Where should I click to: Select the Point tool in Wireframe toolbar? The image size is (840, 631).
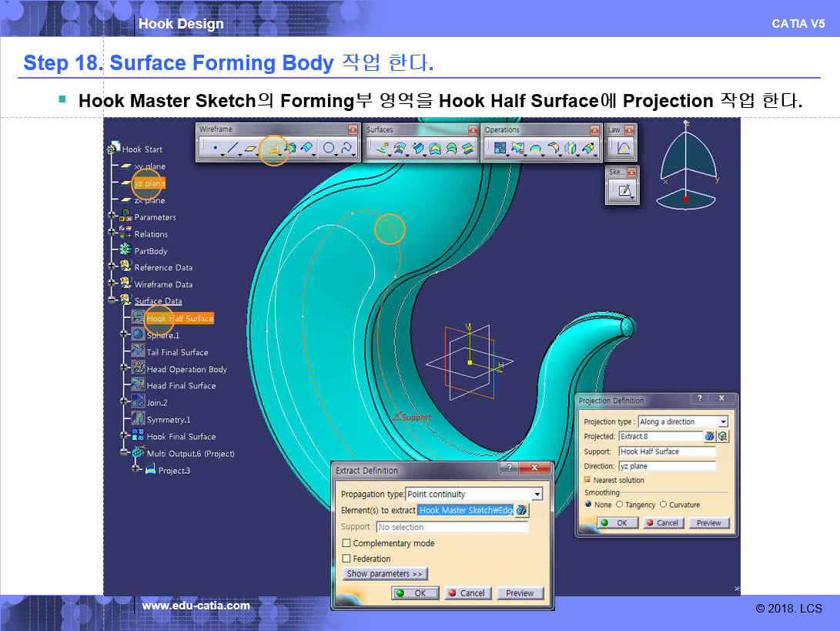click(x=215, y=148)
